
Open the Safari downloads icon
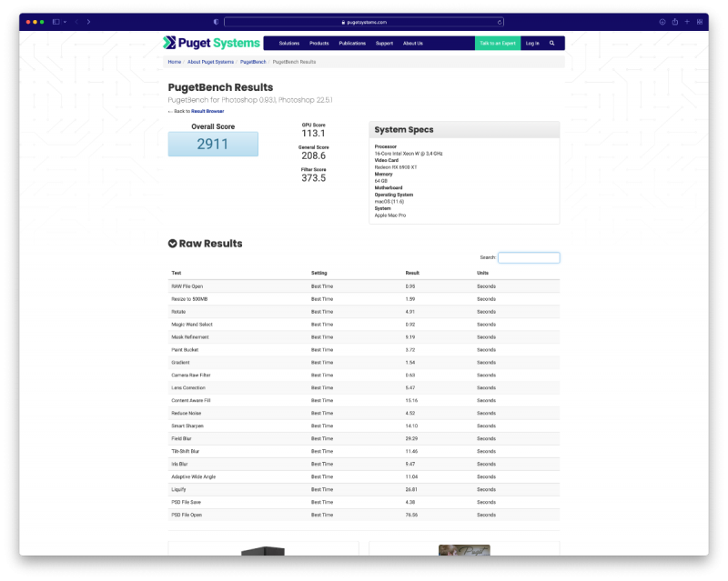click(662, 22)
